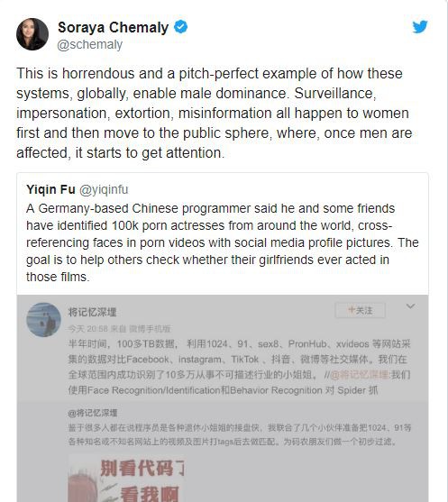Expand the Weibo post chevron menu
The image size is (448, 502).
pos(410,306)
